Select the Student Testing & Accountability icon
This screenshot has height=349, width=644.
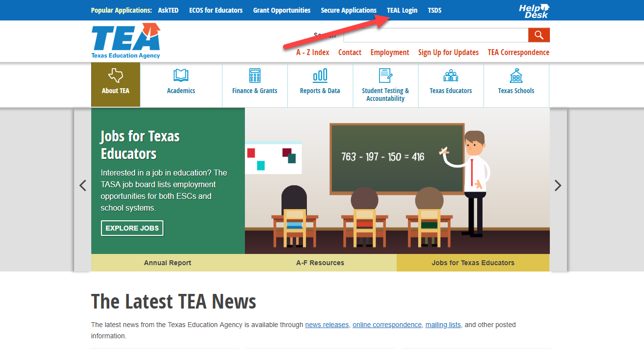pos(385,75)
